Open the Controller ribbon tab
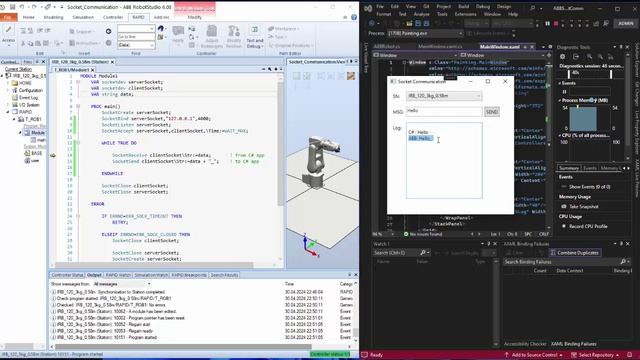 (113, 17)
